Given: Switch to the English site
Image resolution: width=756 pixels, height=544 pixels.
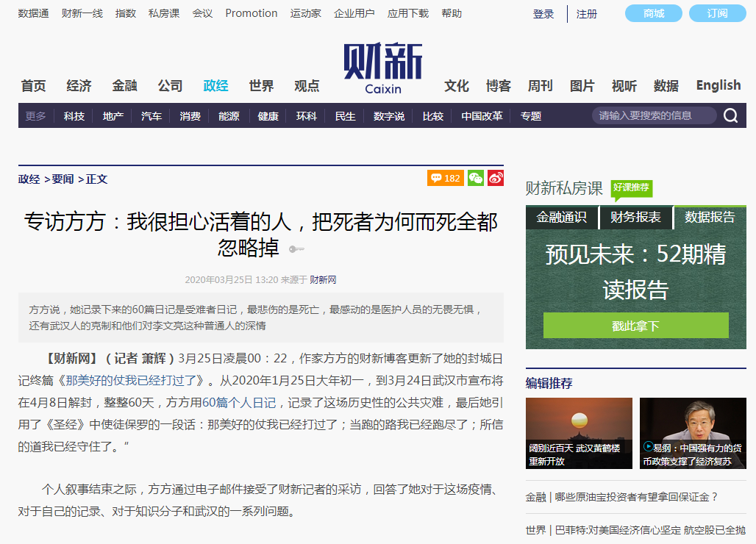Looking at the screenshot, I should [717, 85].
